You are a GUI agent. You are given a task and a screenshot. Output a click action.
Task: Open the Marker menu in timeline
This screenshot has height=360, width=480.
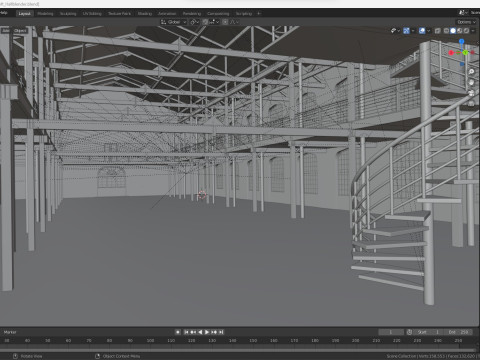point(10,332)
